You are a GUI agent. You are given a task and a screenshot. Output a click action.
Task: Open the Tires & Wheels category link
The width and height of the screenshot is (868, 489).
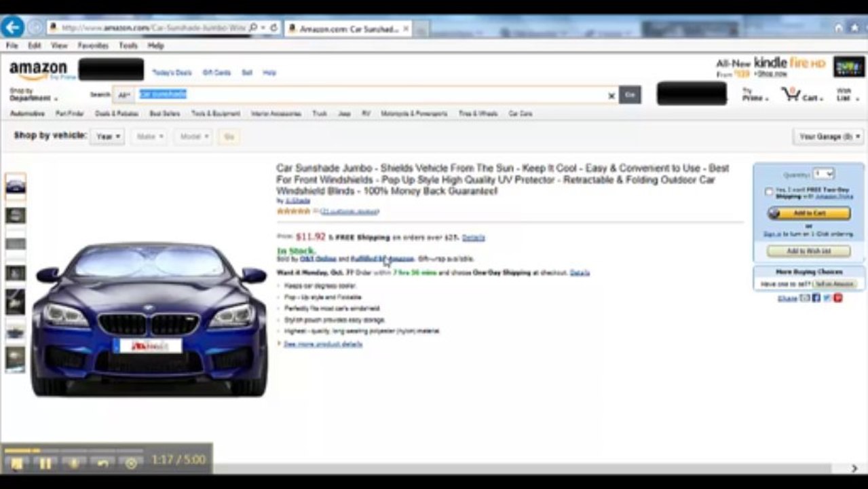tap(478, 113)
